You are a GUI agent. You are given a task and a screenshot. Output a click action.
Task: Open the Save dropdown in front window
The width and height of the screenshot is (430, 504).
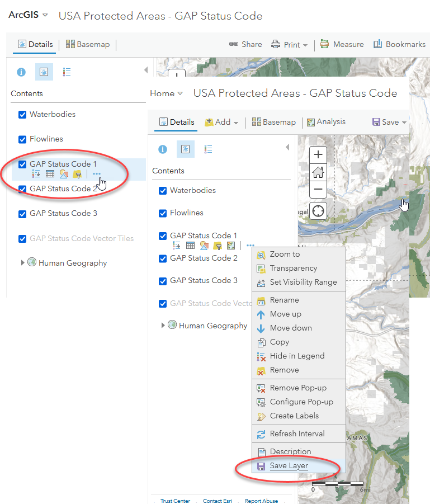[389, 122]
